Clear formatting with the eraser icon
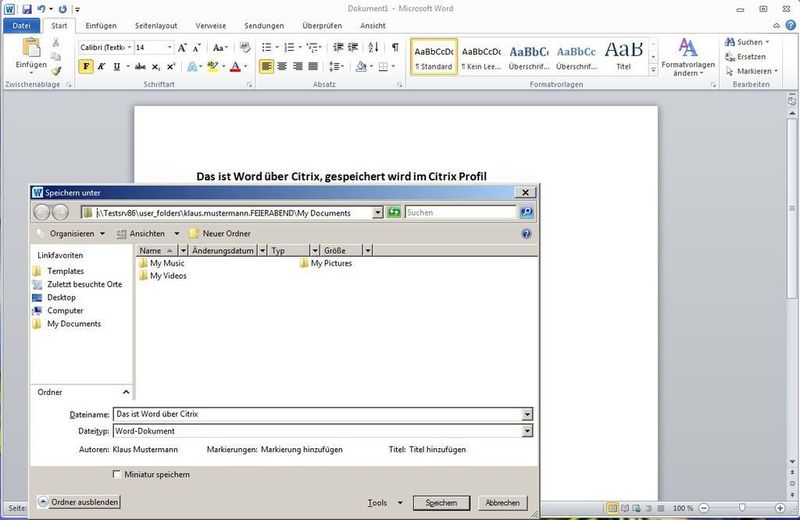Image resolution: width=800 pixels, height=520 pixels. (x=245, y=47)
